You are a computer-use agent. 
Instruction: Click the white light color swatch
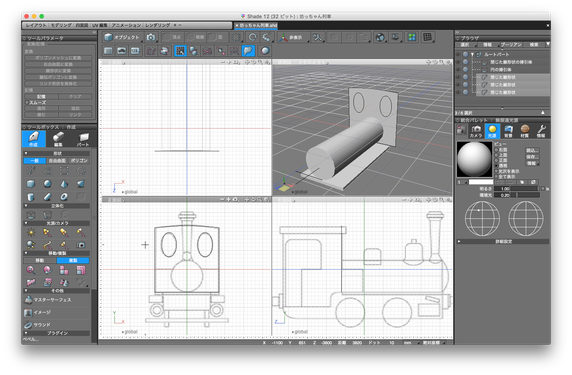pyautogui.click(x=481, y=182)
